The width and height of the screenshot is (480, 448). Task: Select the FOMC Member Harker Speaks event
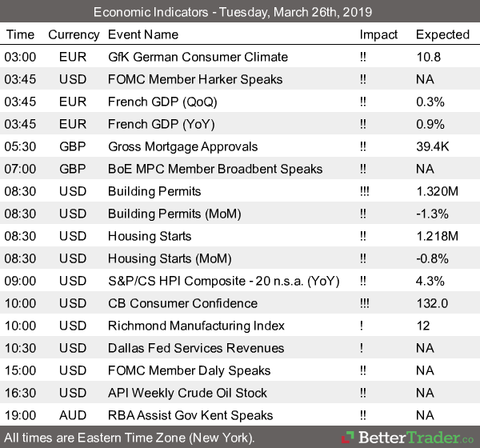click(x=194, y=79)
